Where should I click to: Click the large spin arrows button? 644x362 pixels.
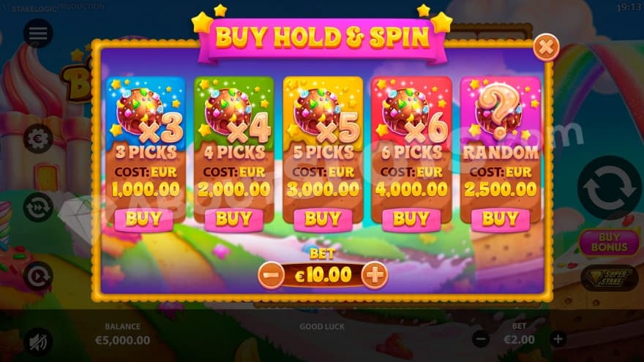tap(609, 188)
